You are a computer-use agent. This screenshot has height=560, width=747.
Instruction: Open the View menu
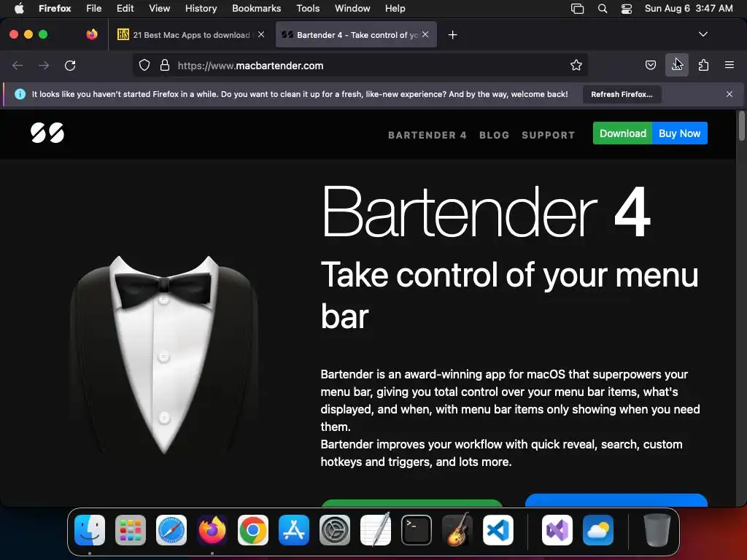point(159,9)
